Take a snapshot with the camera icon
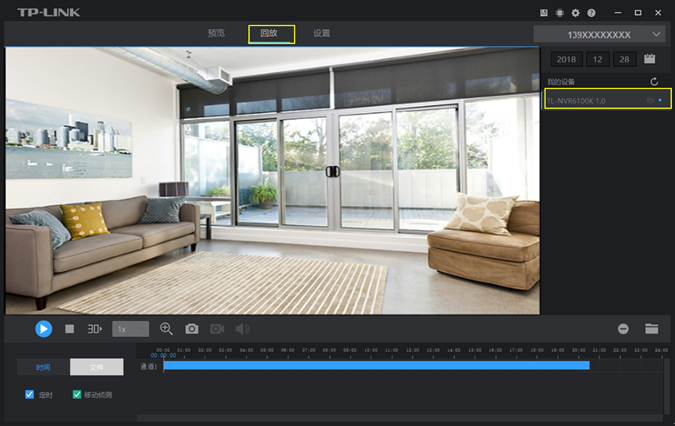Screen dimensions: 675x426 coord(191,329)
